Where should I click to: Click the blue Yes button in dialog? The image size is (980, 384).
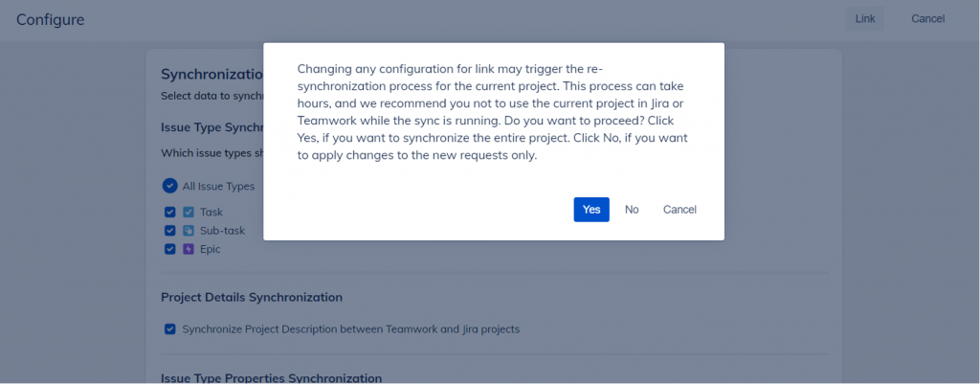[x=591, y=210]
